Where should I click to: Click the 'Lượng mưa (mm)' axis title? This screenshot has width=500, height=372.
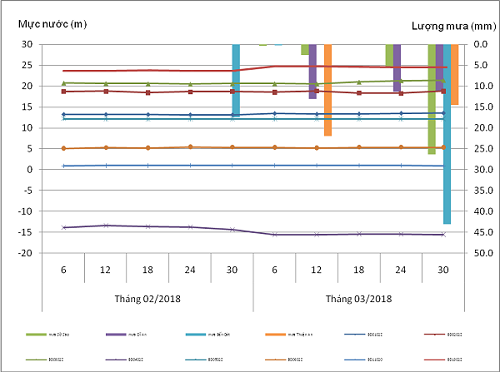click(454, 26)
